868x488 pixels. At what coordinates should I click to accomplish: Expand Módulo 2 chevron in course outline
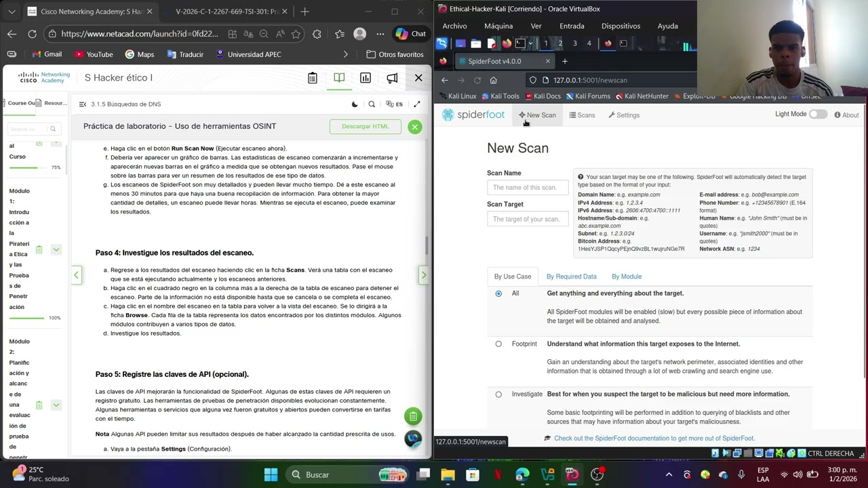[x=56, y=405]
